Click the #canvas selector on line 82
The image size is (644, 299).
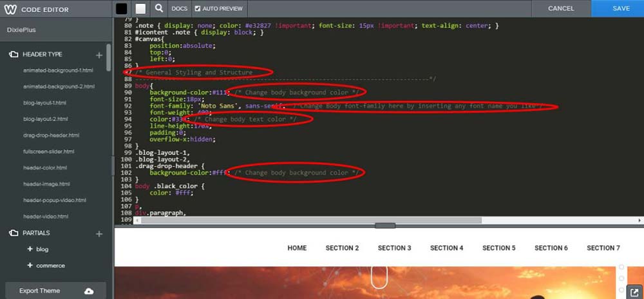coord(148,39)
